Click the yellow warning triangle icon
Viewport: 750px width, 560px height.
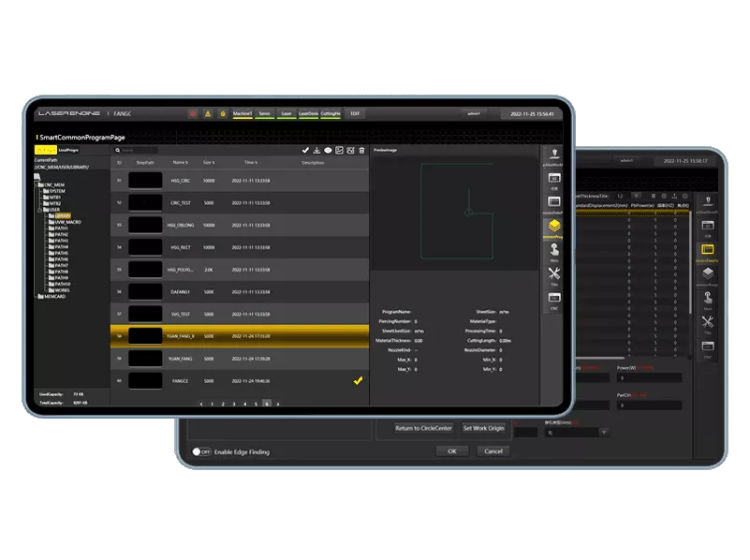pyautogui.click(x=208, y=113)
